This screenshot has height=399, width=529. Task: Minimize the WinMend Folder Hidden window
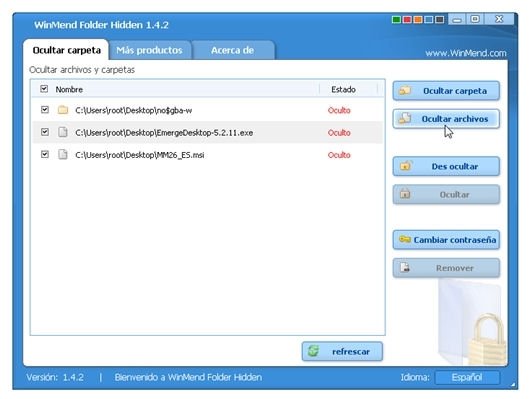pyautogui.click(x=457, y=19)
